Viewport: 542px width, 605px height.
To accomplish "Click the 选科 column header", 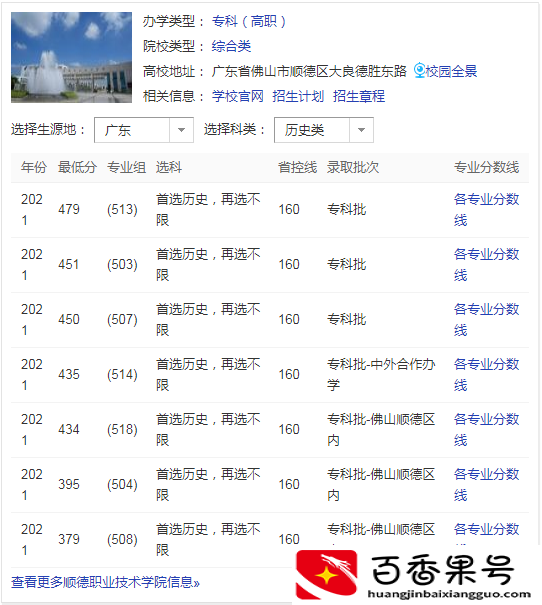I will (169, 167).
